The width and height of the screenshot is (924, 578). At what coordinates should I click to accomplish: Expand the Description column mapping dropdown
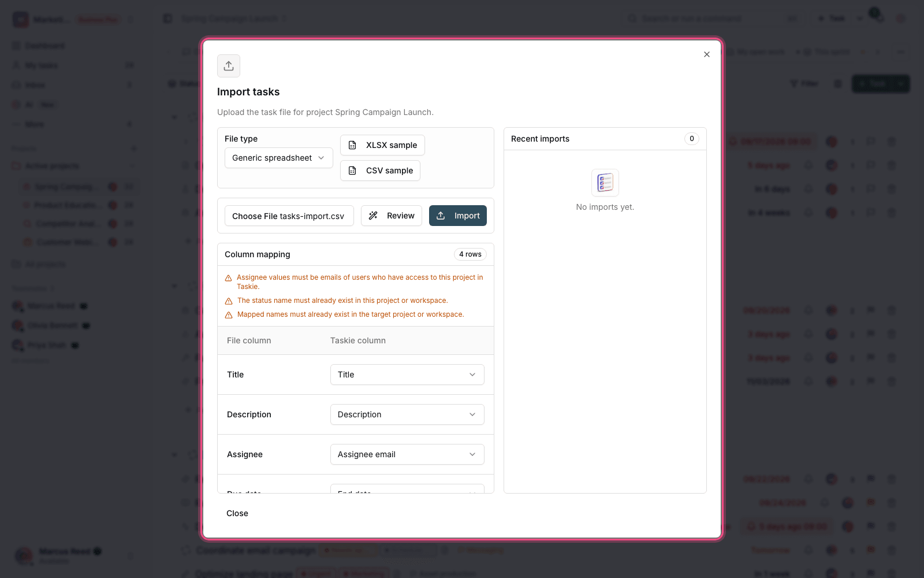coord(407,414)
